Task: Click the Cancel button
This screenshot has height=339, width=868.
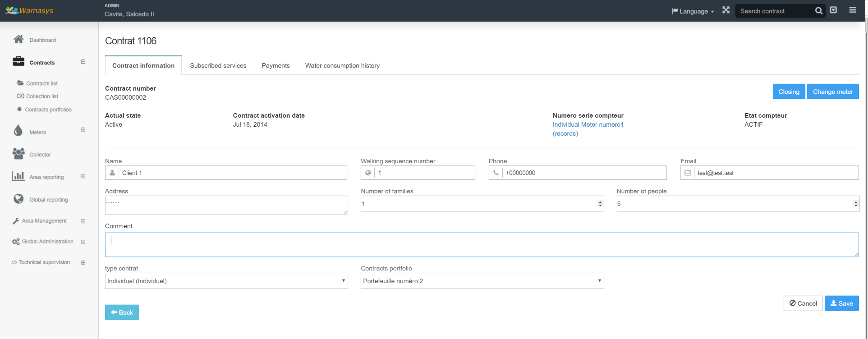Action: tap(803, 303)
